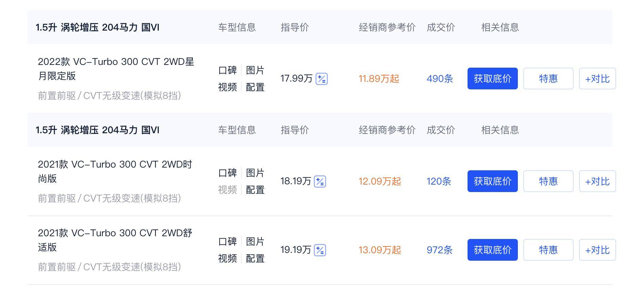View 490条 transaction prices
Image resolution: width=644 pixels, height=293 pixels.
pos(440,79)
